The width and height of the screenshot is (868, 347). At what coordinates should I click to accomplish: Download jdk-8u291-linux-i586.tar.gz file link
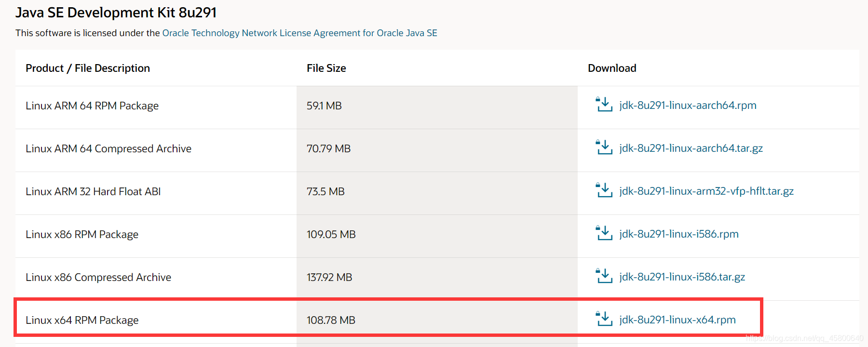click(x=682, y=277)
